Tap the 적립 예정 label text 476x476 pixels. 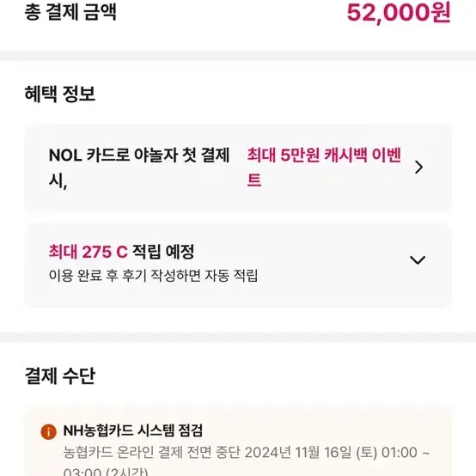[163, 252]
